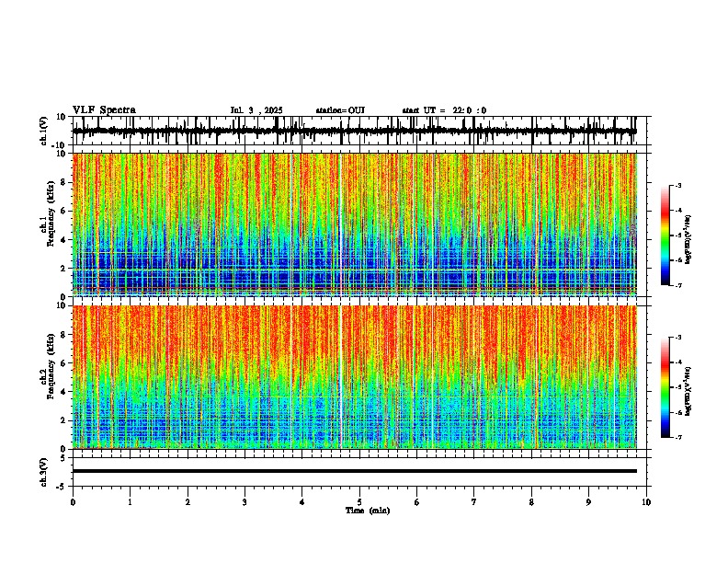728x563 pixels.
Task: Click the "ch.3(V)" axis label
Action: pos(44,472)
